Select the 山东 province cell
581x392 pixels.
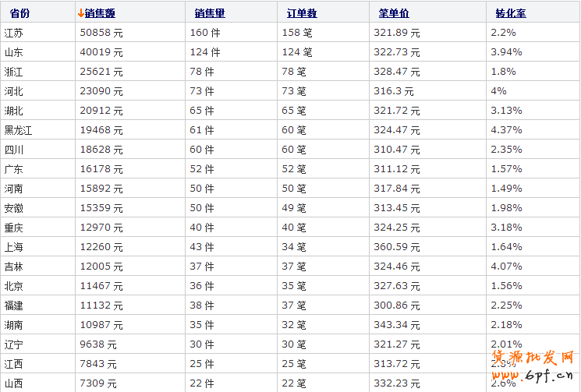[x=14, y=52]
